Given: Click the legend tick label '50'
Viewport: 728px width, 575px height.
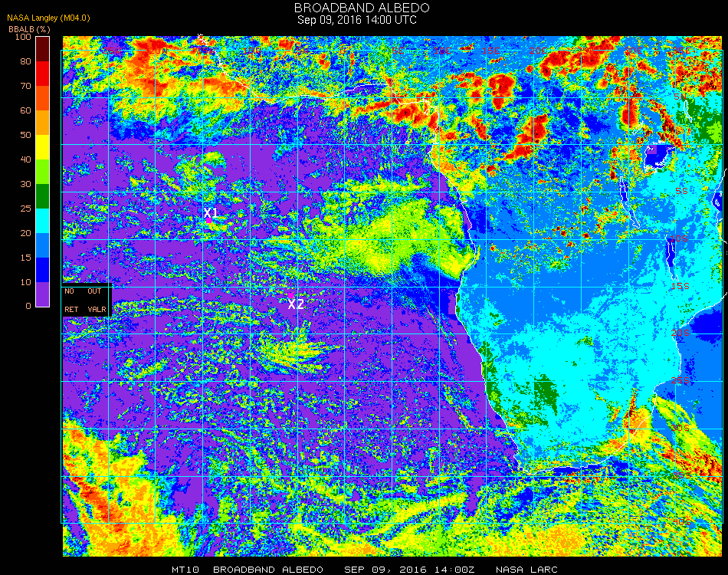Looking at the screenshot, I should [x=25, y=135].
